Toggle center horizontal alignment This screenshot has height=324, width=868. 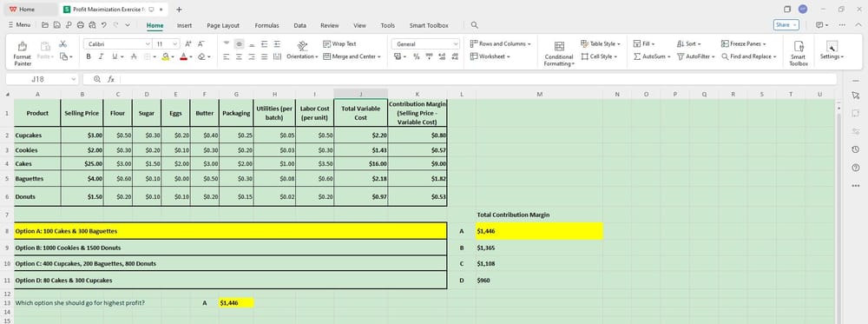coord(240,56)
